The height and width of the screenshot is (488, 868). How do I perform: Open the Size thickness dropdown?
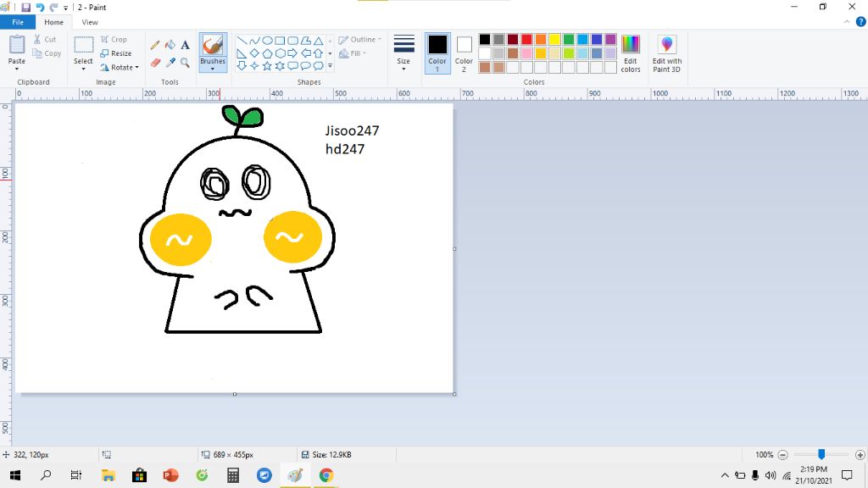[403, 53]
